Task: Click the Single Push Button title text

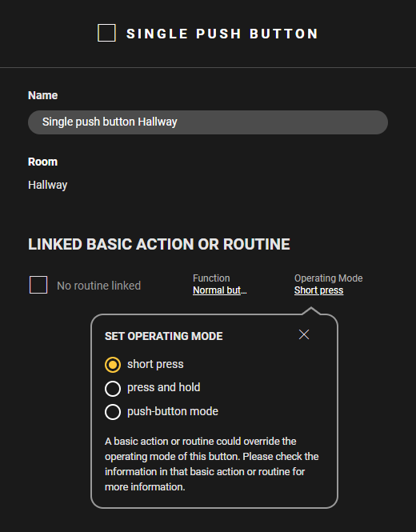Action: point(222,34)
